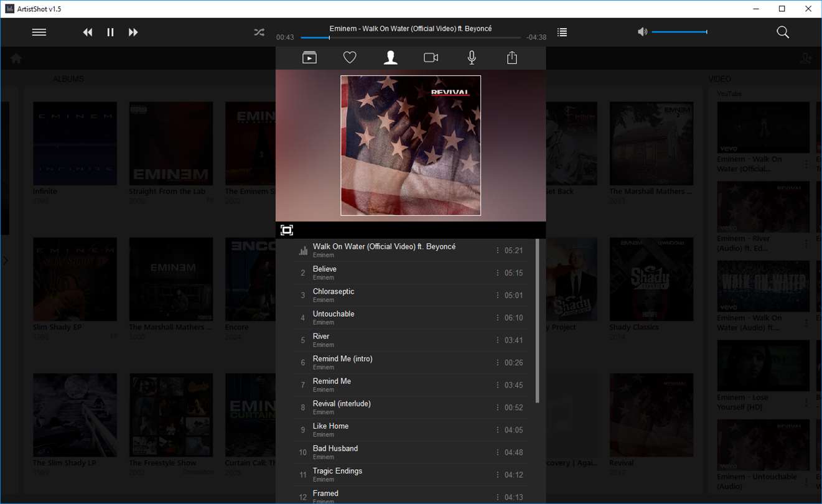Mute the volume speaker icon
Screen dimensions: 822x504
click(642, 32)
